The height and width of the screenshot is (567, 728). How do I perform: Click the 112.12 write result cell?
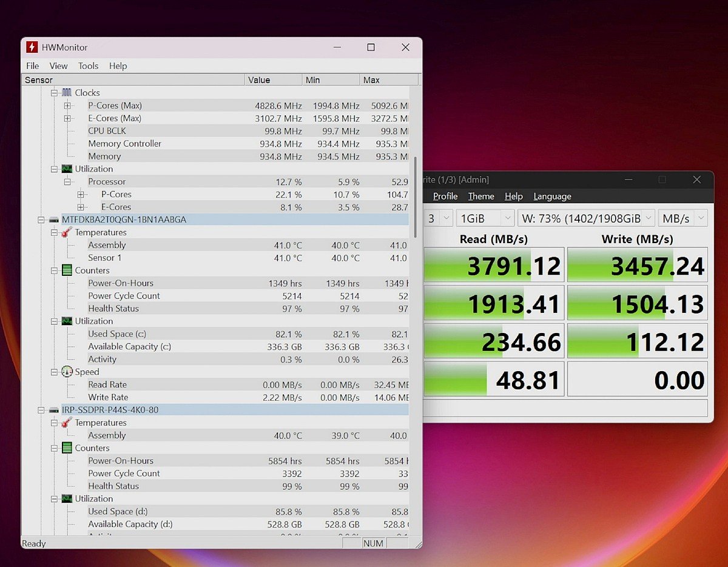637,341
